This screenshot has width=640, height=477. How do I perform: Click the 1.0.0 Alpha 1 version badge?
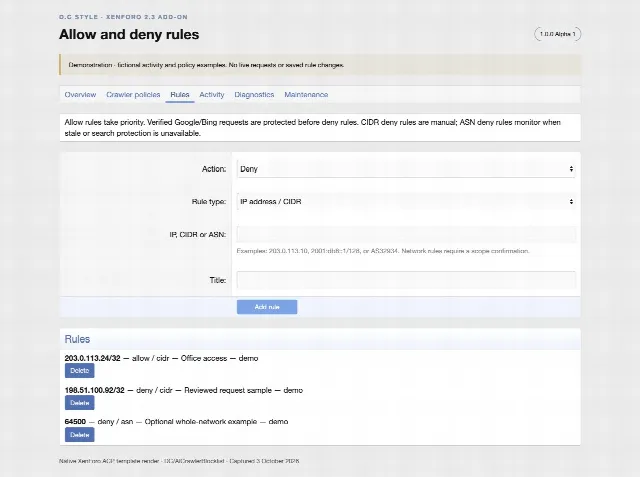(x=558, y=34)
